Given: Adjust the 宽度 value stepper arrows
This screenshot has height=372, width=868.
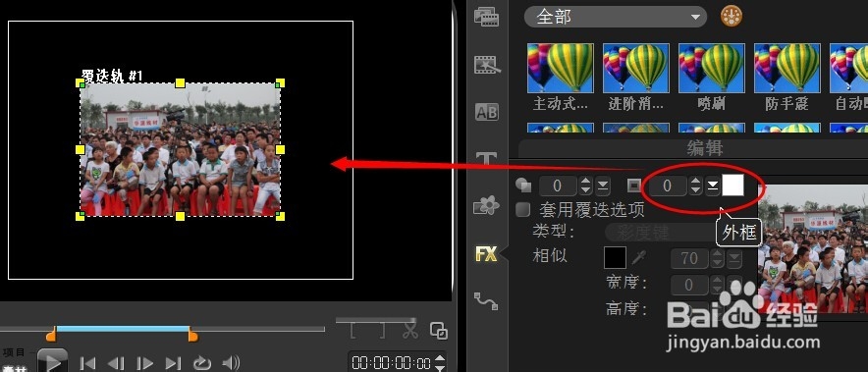Looking at the screenshot, I should 718,285.
